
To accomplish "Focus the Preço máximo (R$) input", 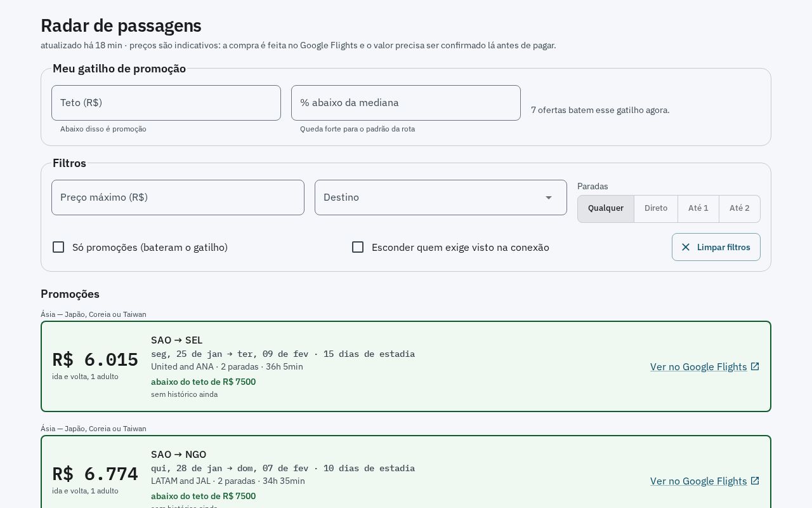I will (x=178, y=197).
